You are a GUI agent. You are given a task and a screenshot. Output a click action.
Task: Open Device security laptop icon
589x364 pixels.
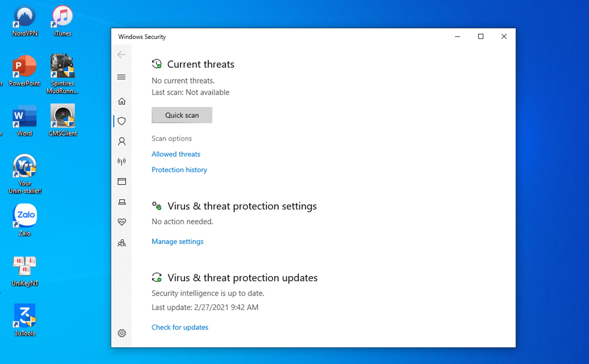[122, 202]
